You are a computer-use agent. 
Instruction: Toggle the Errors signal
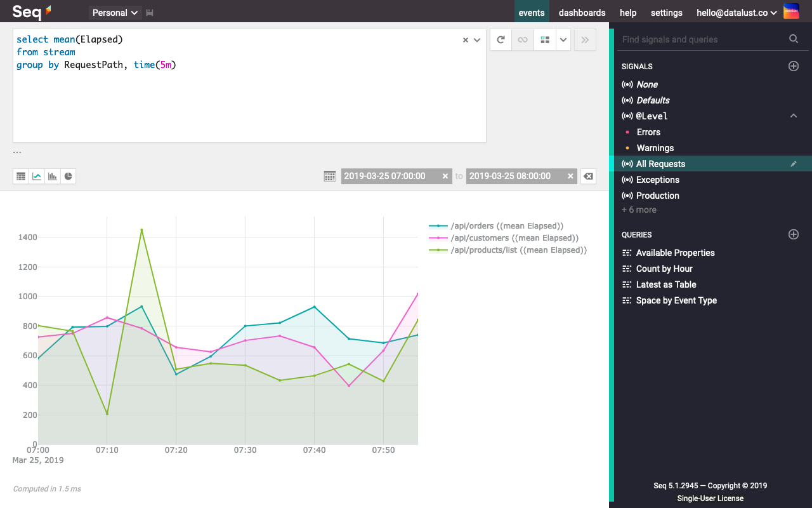(x=648, y=132)
